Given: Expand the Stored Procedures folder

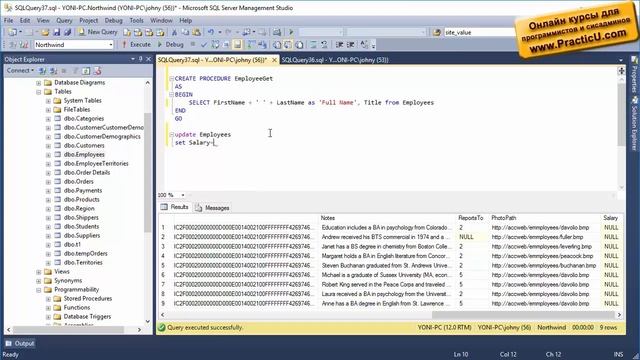Looking at the screenshot, I should (48, 299).
